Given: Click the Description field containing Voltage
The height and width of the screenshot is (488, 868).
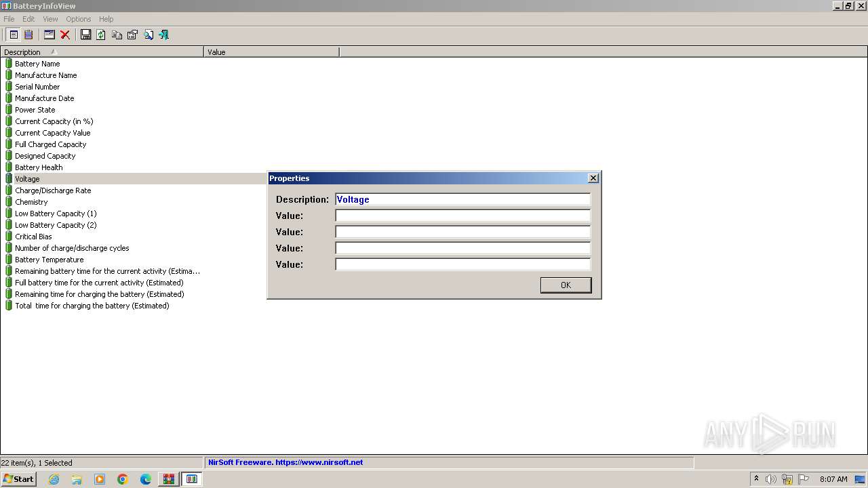Looking at the screenshot, I should (x=462, y=199).
